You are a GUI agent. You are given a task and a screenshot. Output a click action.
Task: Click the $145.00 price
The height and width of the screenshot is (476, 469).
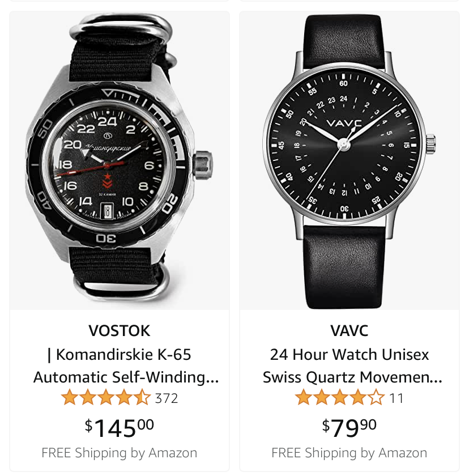tap(119, 427)
